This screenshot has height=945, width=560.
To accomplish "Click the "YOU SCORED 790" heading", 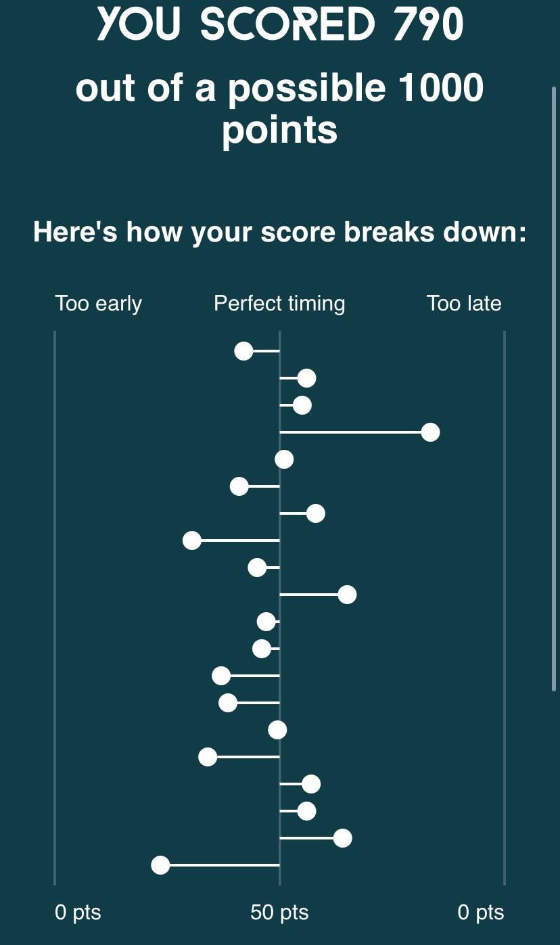I will 280,25.
